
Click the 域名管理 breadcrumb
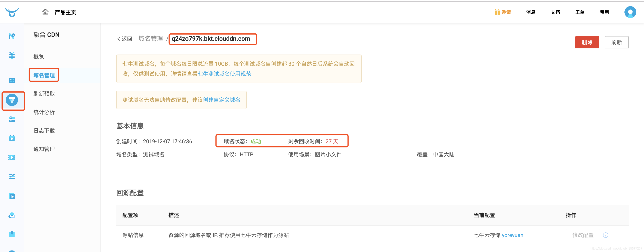151,39
